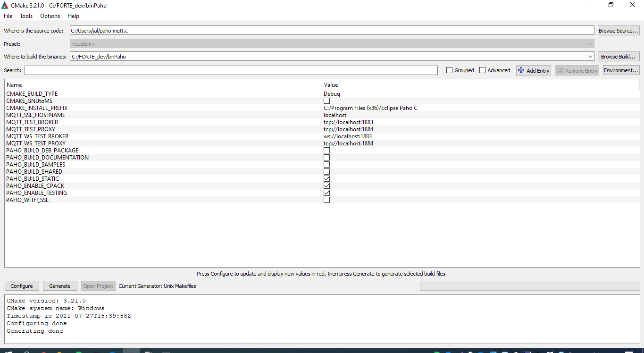This screenshot has height=353, width=644.
Task: Select PAHO_BUILD_SAMPLES entry name
Action: tap(36, 165)
